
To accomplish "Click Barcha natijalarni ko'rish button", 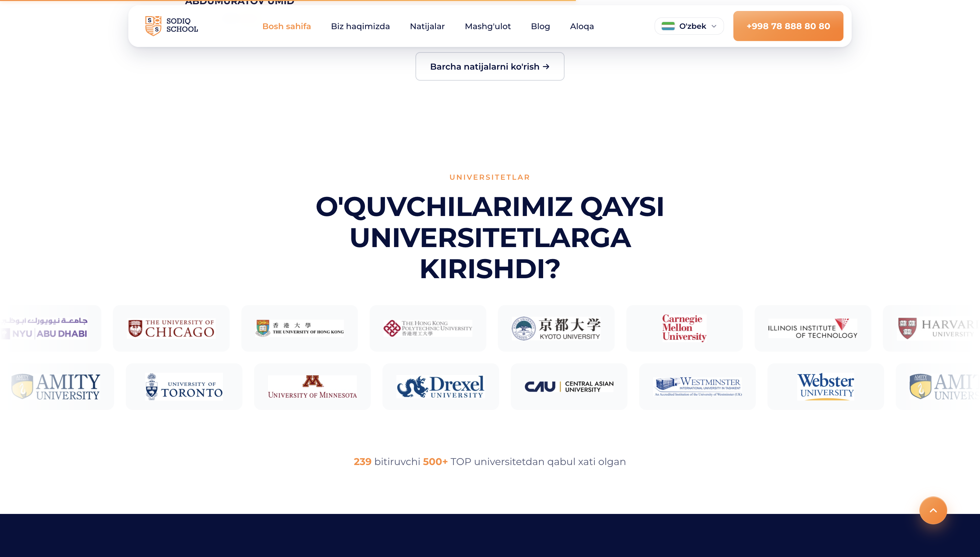I will click(490, 67).
